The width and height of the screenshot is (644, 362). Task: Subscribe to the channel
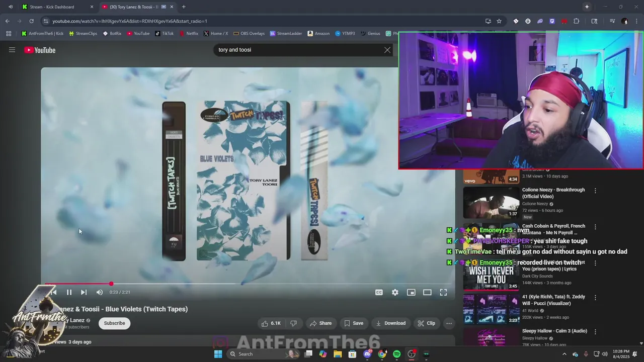pyautogui.click(x=114, y=323)
